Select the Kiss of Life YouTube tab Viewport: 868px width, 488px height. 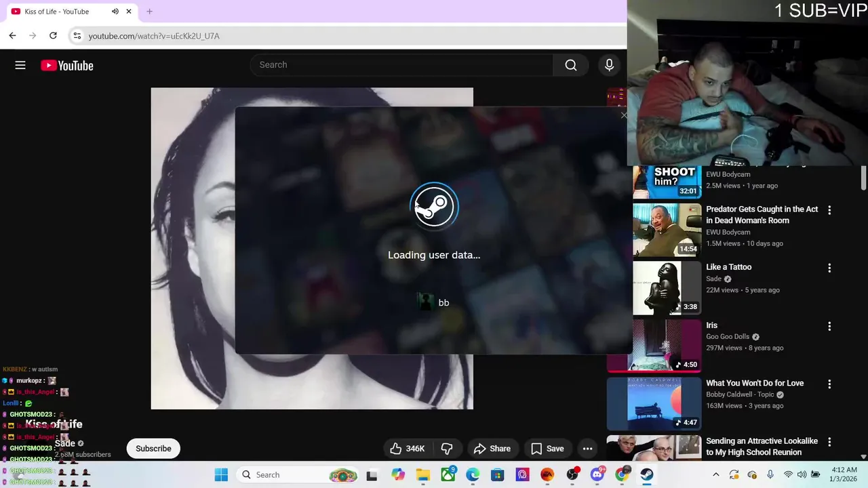(x=71, y=12)
